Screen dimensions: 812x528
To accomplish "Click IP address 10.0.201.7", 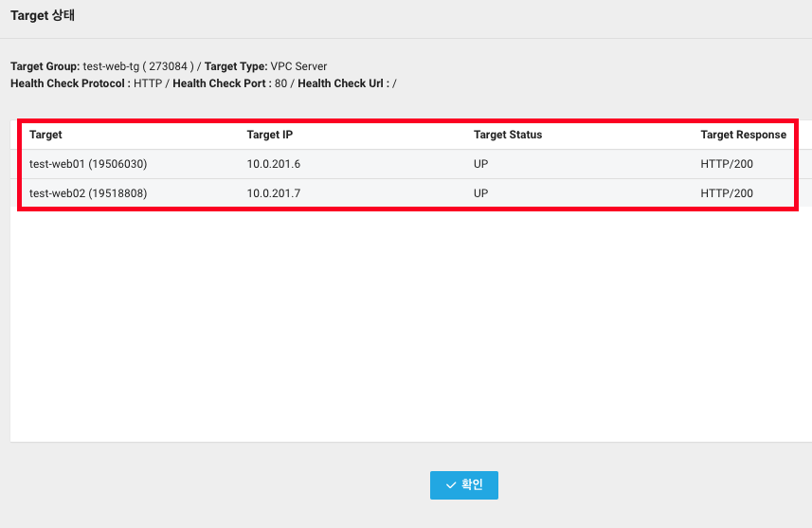I will (274, 193).
